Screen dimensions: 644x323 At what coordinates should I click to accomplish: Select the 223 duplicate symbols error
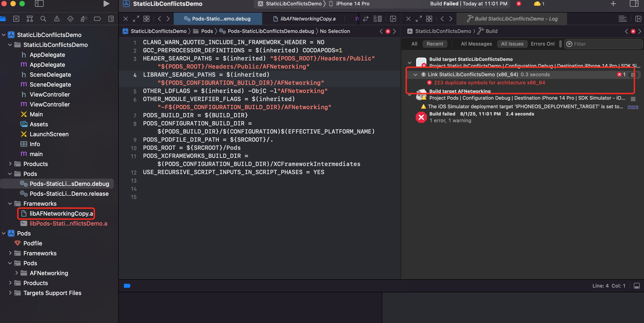tap(489, 83)
